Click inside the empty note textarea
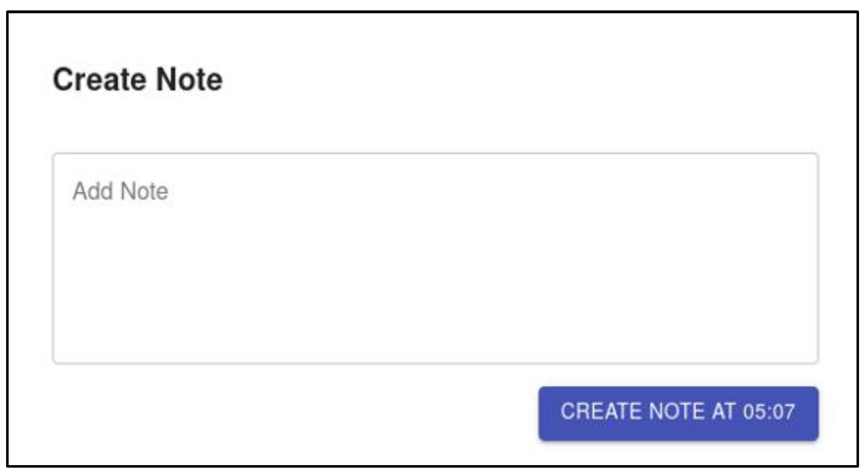This screenshot has height=473, width=868. pos(435,259)
